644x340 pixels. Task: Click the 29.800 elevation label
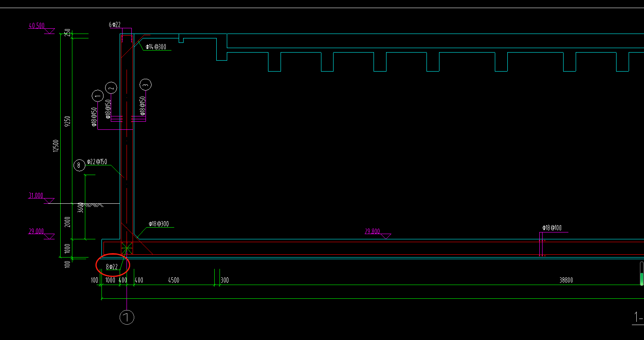tap(372, 231)
